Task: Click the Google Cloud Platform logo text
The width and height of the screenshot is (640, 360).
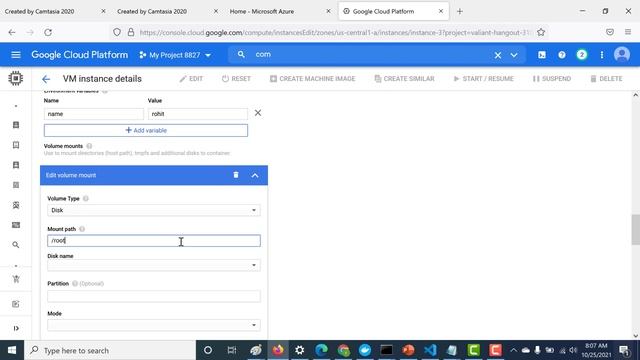Action: click(80, 55)
